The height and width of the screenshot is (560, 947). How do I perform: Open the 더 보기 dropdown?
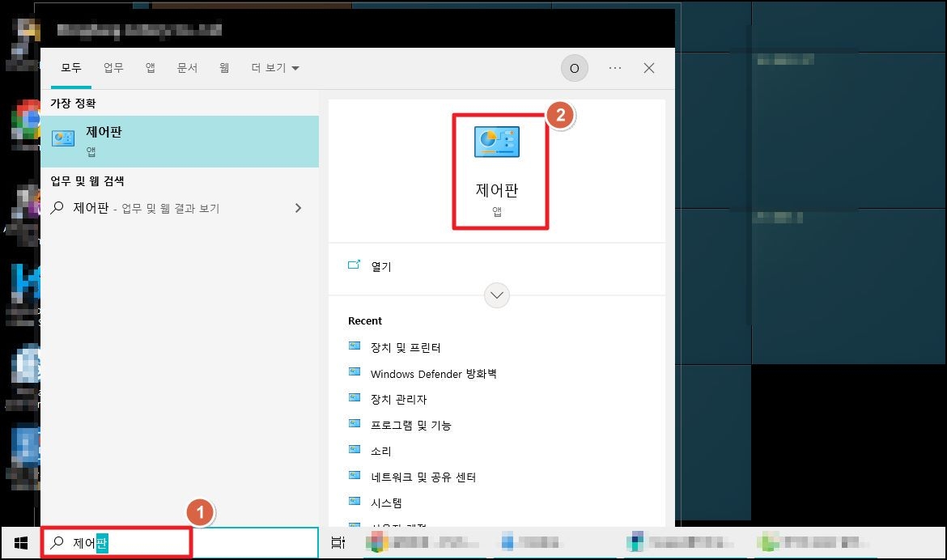pyautogui.click(x=274, y=68)
